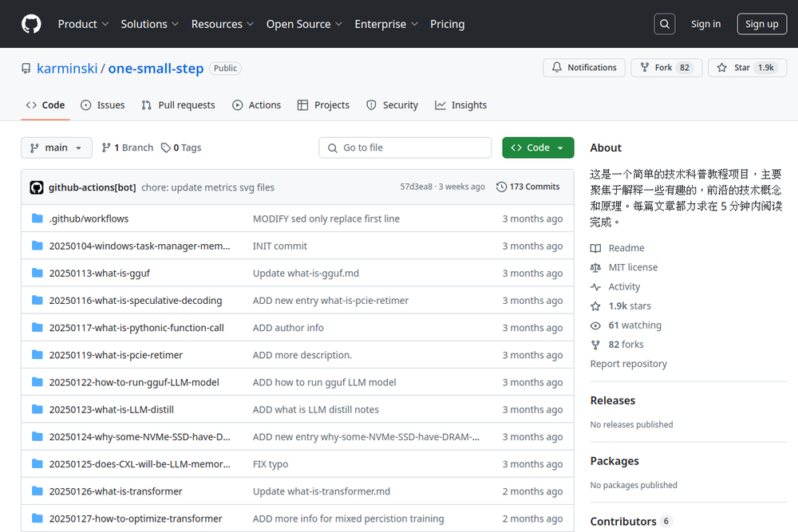
Task: Click the eye icon beside 61 watching
Action: (595, 325)
